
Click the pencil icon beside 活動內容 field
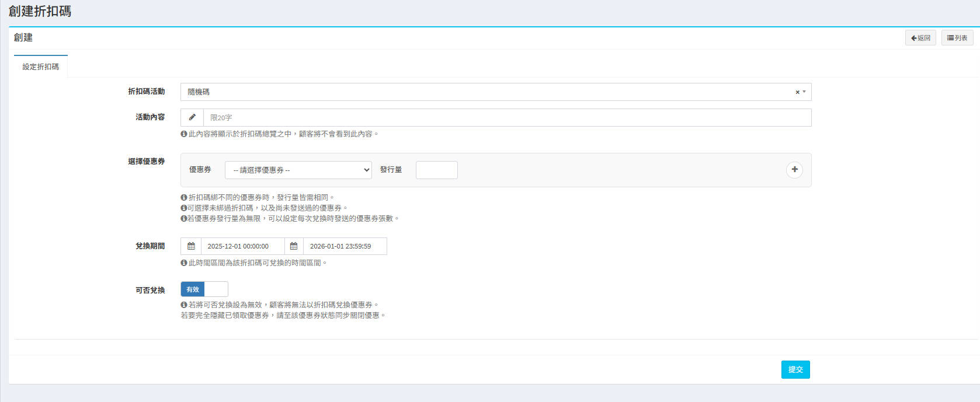(192, 117)
